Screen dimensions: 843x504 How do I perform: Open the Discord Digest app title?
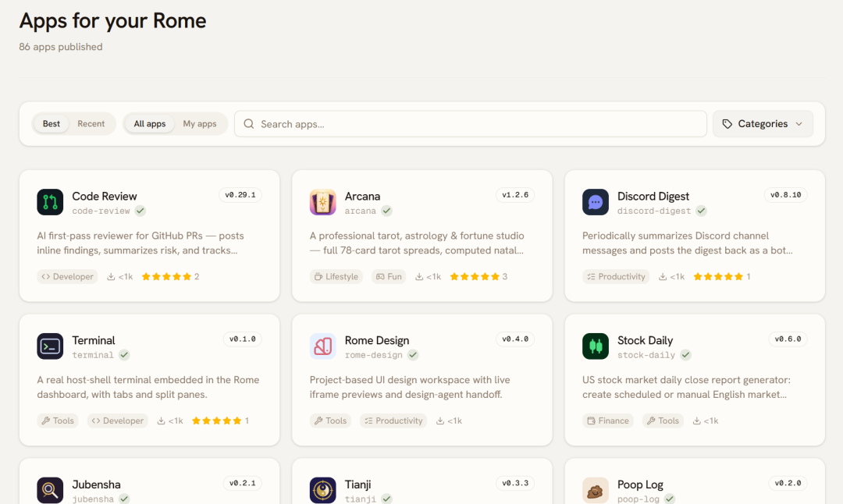click(x=653, y=196)
